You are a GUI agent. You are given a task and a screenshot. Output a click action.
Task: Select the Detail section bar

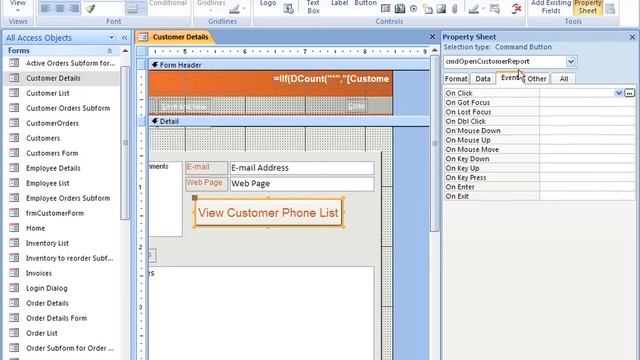click(x=289, y=121)
